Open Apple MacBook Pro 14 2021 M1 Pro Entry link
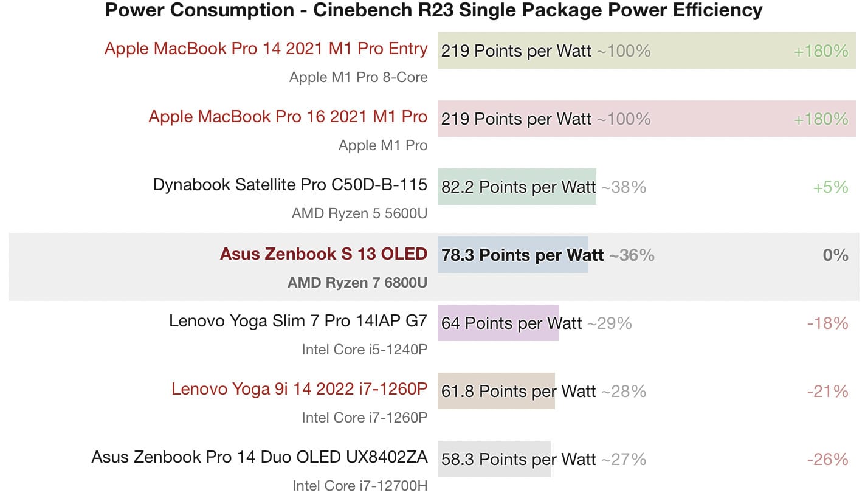Viewport: 865px width, 504px height. (x=266, y=49)
